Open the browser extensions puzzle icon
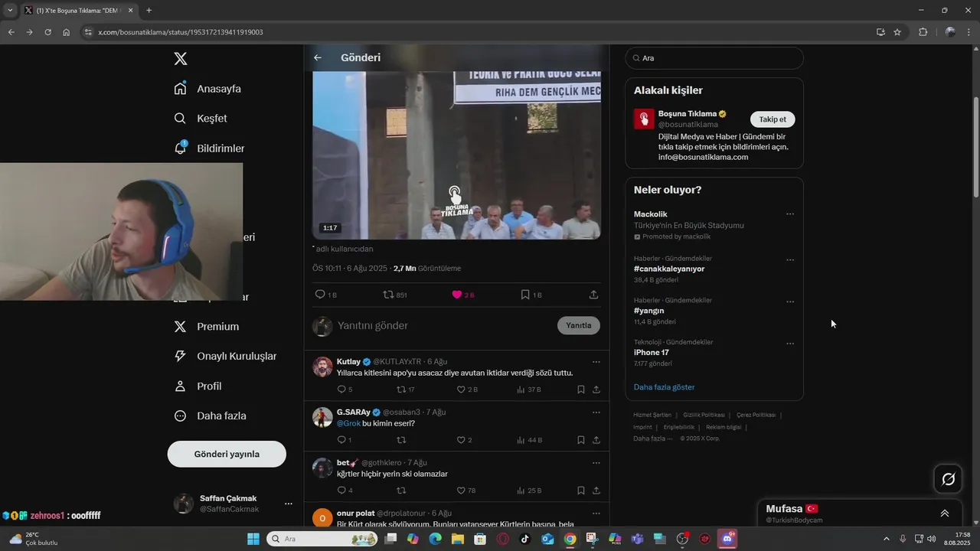The image size is (980, 551). coord(923,32)
